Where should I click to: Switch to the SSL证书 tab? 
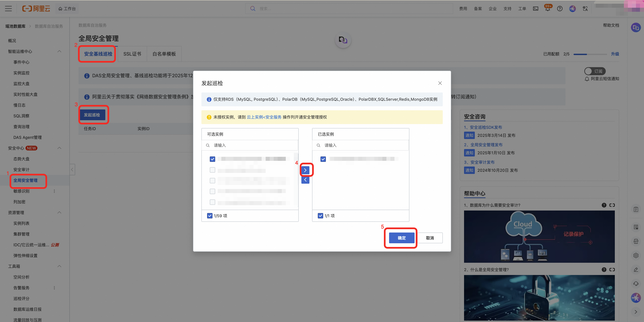pyautogui.click(x=132, y=54)
